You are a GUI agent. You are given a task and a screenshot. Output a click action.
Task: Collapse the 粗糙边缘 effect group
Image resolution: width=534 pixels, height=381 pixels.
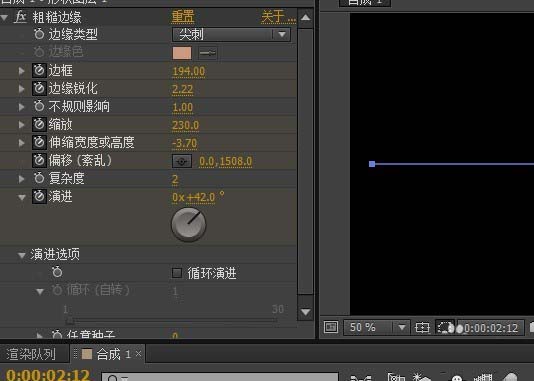point(4,17)
